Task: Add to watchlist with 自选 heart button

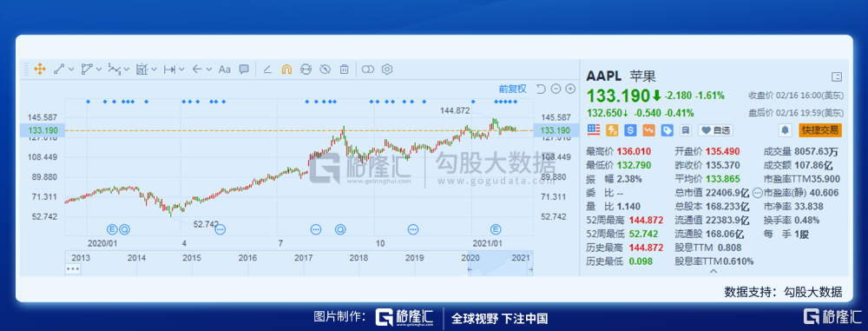Action: 715,130
